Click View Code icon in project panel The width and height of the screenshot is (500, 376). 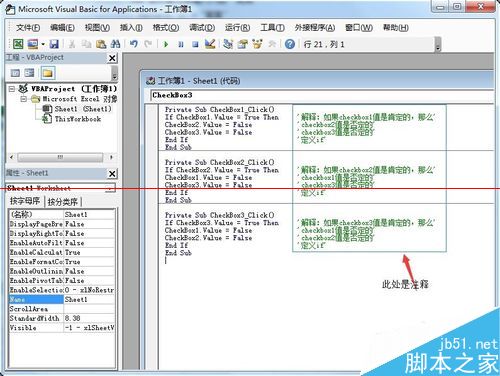pos(15,73)
